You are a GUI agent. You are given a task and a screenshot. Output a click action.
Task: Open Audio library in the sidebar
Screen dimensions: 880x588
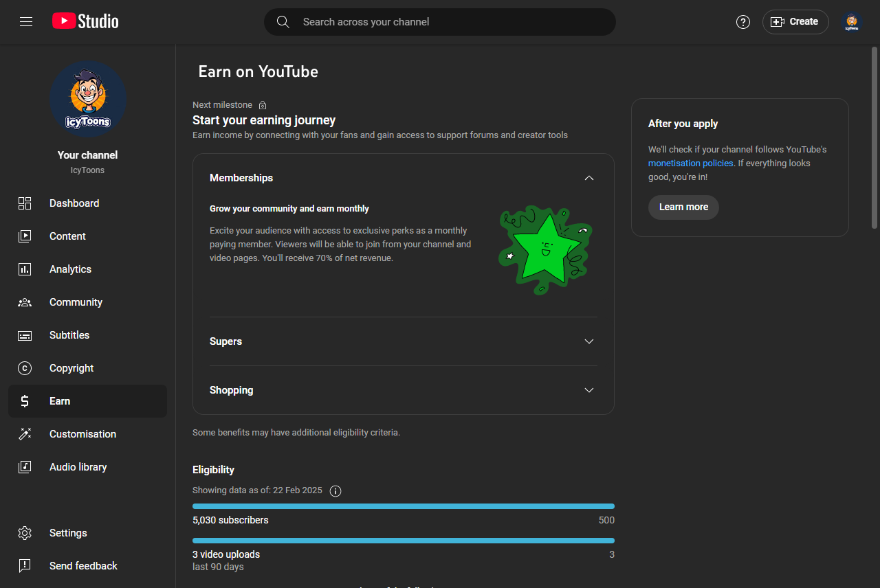tap(87, 467)
